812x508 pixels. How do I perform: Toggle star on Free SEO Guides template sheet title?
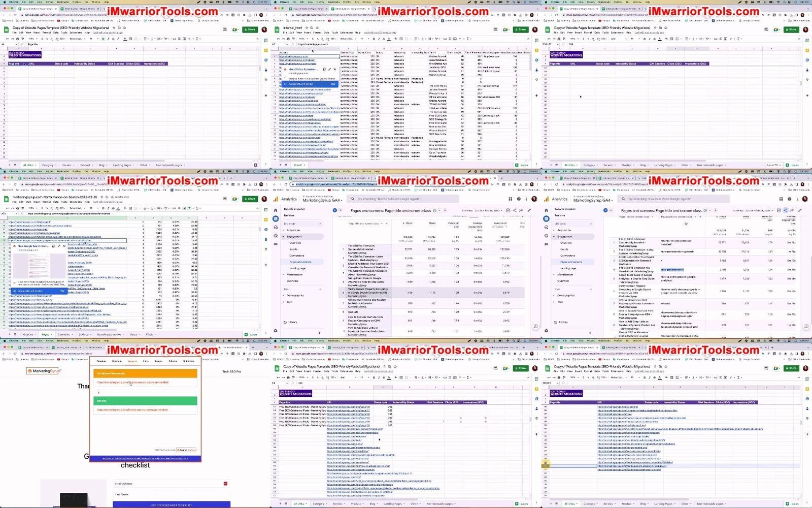point(384,366)
